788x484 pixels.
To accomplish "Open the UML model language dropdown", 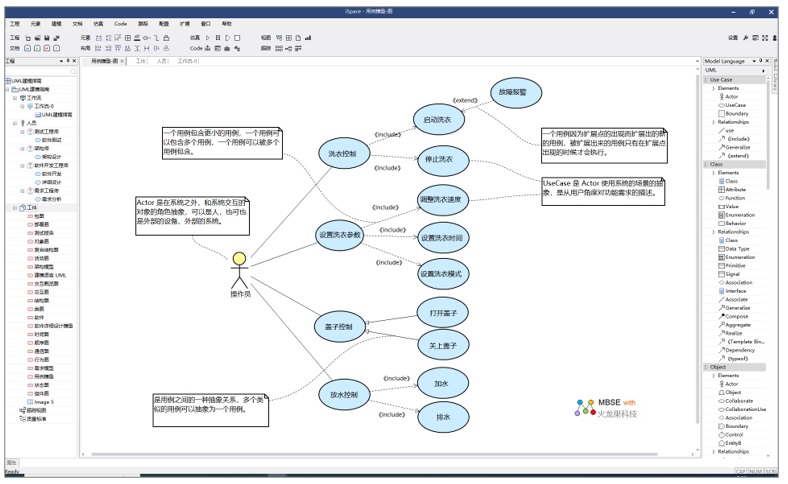I will (x=764, y=70).
